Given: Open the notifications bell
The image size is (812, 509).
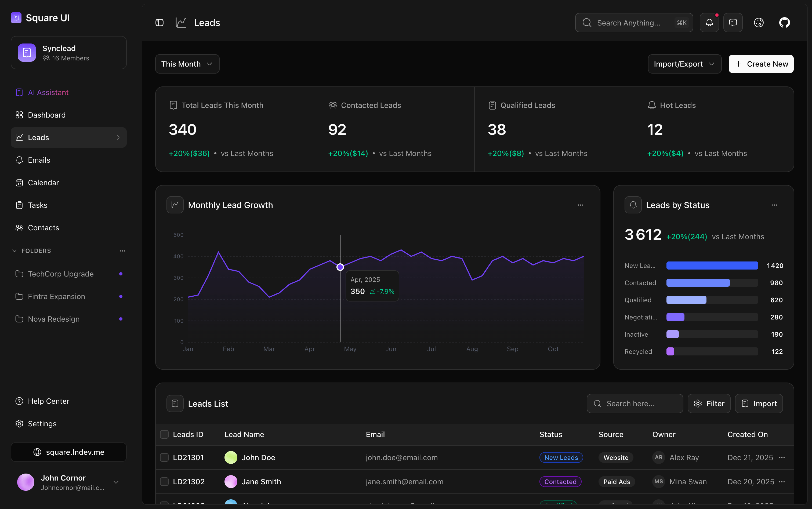Looking at the screenshot, I should 709,23.
